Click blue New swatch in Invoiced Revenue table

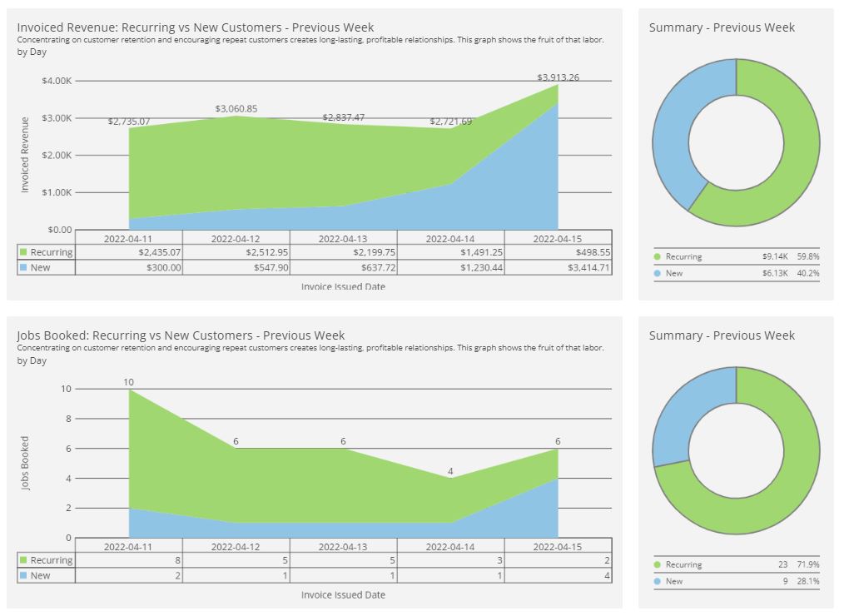23,267
